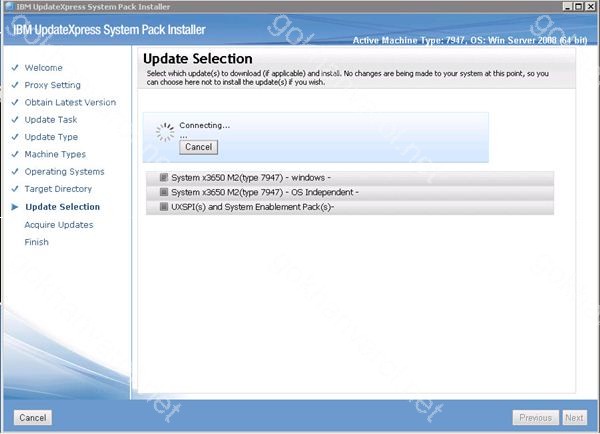The width and height of the screenshot is (600, 434).
Task: Cancel the Connecting progress dialog
Action: (198, 147)
